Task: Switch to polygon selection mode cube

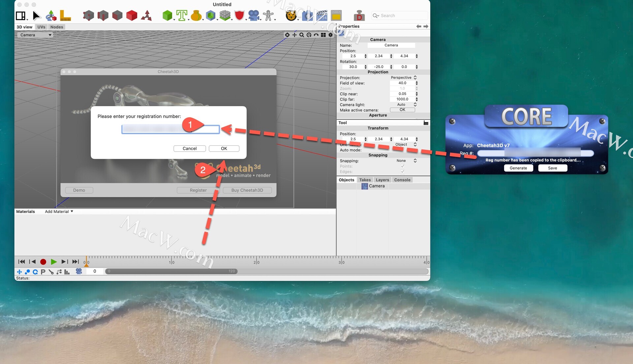Action: point(117,15)
